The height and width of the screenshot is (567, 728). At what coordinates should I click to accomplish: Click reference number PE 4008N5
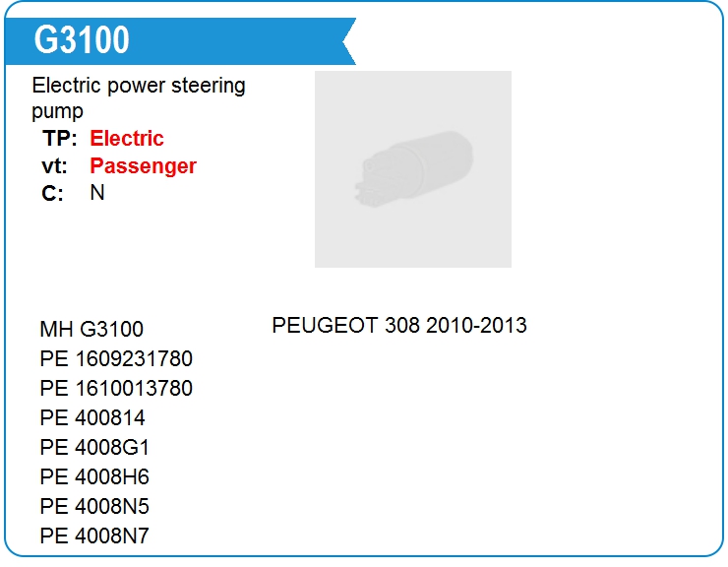[x=94, y=506]
